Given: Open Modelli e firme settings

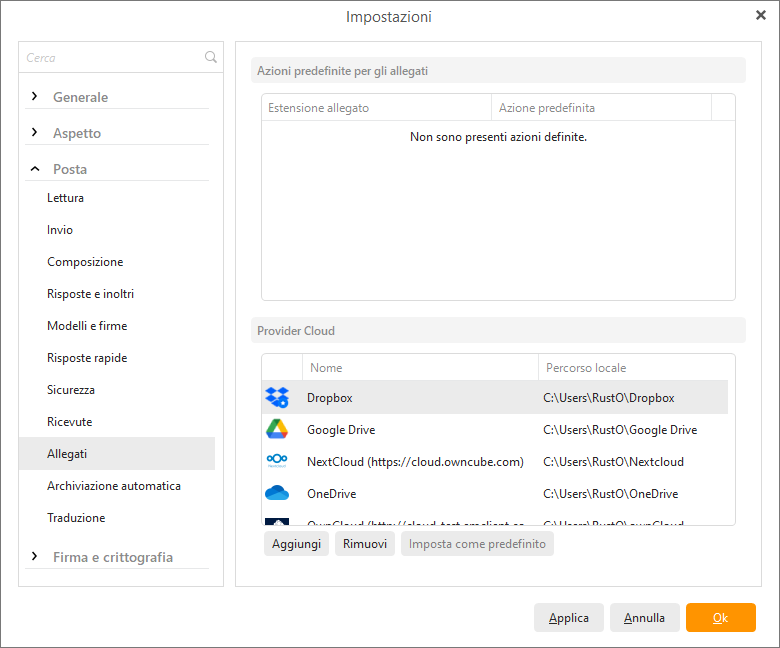Looking at the screenshot, I should 87,326.
